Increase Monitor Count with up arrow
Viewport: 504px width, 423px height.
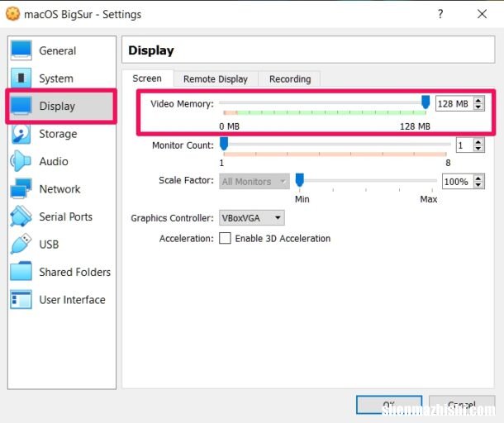[478, 141]
